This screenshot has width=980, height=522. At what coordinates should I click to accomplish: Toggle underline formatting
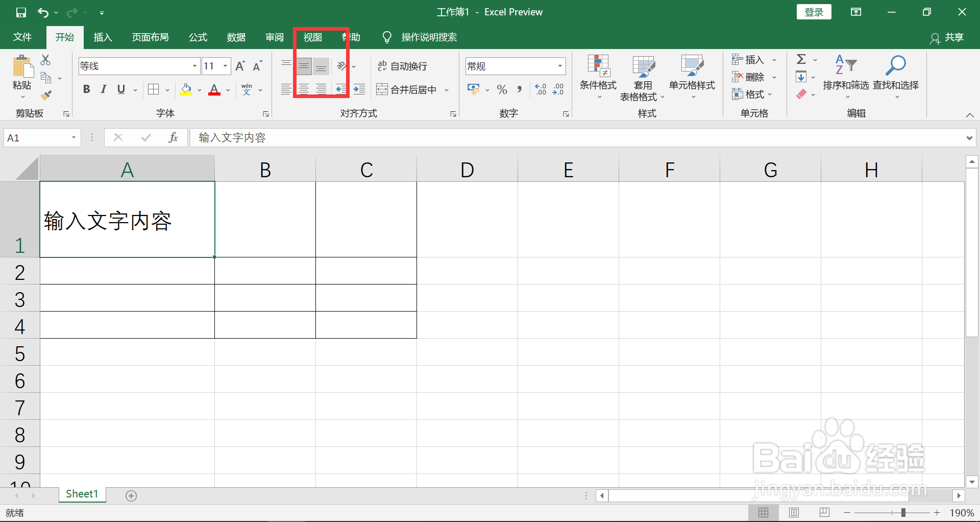coord(121,89)
